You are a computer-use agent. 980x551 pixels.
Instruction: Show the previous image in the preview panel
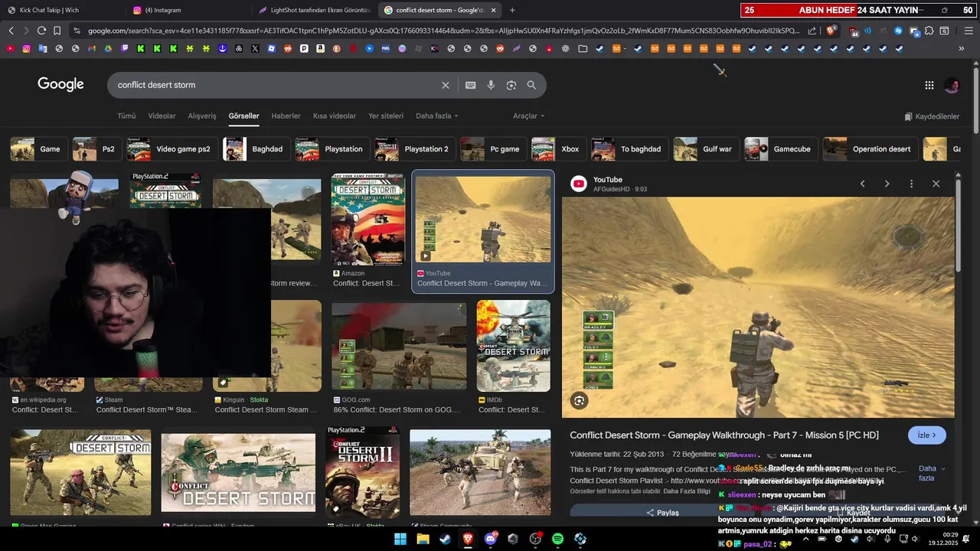point(862,184)
